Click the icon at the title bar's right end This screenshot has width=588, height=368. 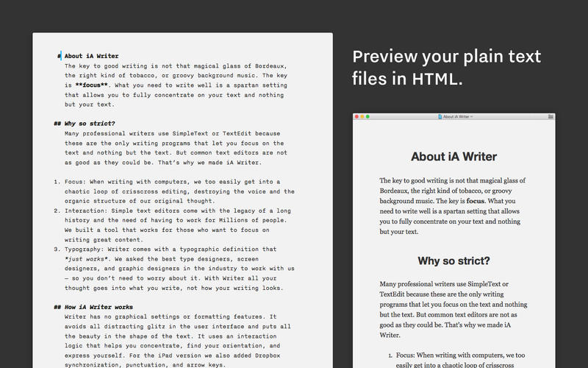[x=551, y=116]
